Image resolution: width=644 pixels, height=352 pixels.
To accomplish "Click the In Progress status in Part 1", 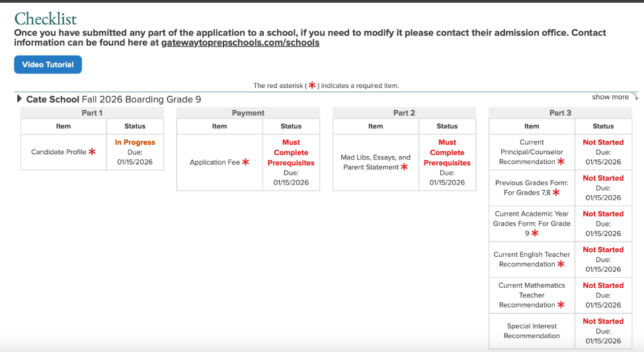I will point(135,142).
